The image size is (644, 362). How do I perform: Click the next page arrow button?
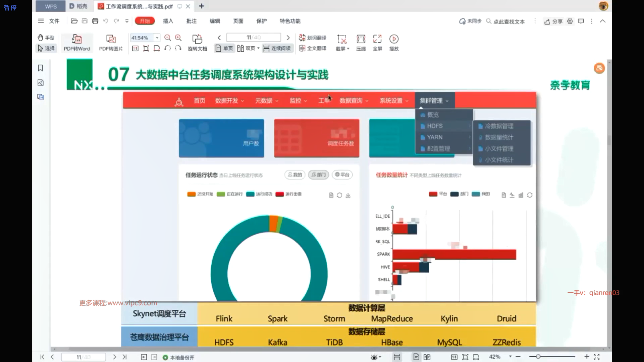(288, 38)
